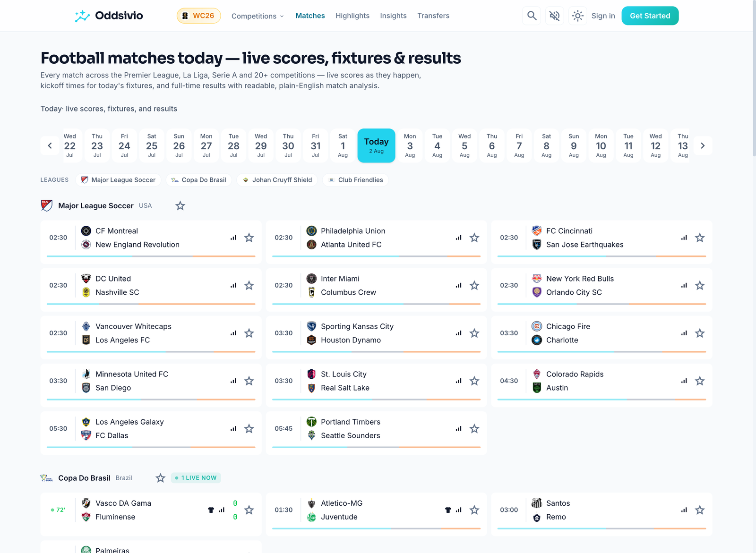Star the DC United vs Nashville match
The height and width of the screenshot is (553, 756).
[249, 285]
